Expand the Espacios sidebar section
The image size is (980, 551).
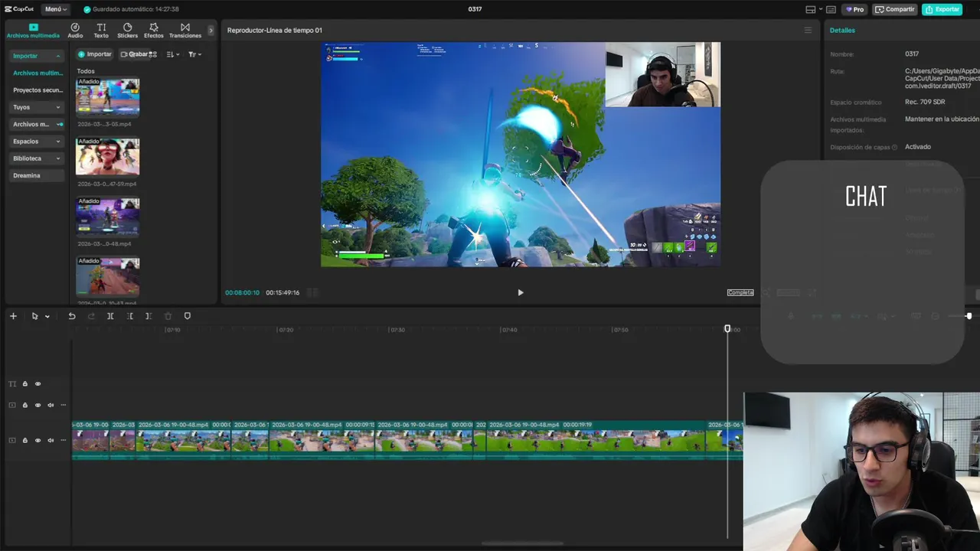36,141
